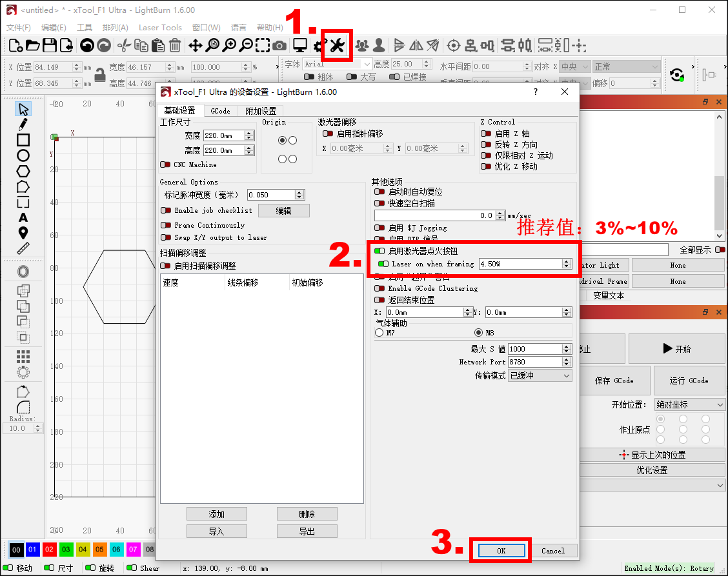Open the Grid Array tool
The height and width of the screenshot is (576, 728).
click(x=23, y=357)
